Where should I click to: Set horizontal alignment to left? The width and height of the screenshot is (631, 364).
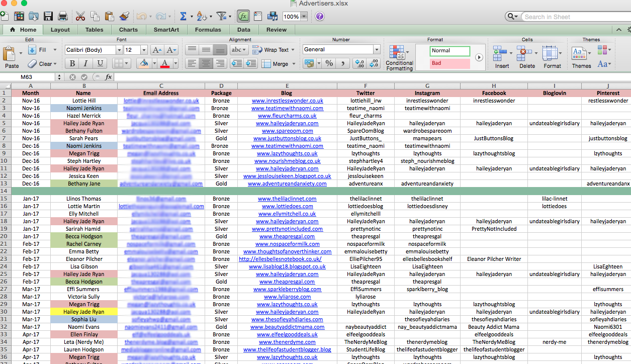(192, 63)
